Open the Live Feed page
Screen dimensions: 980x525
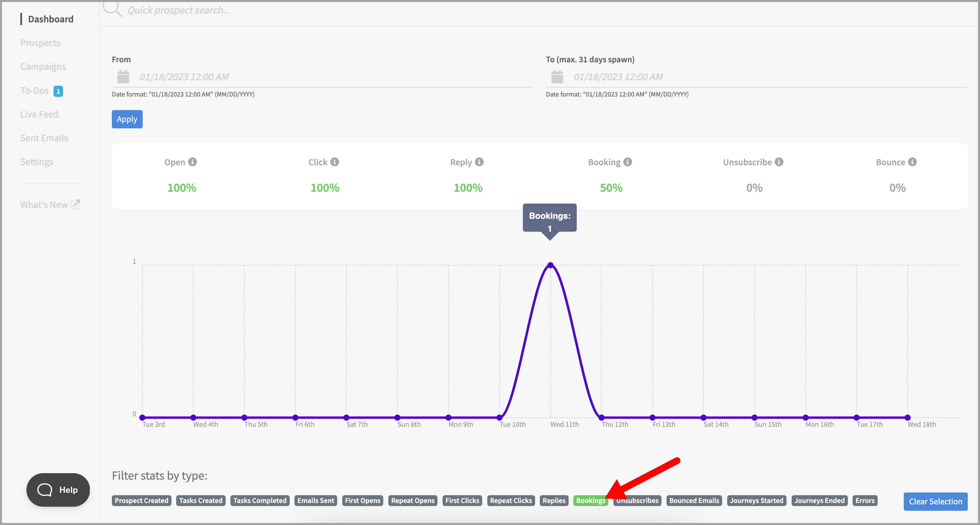click(x=39, y=114)
